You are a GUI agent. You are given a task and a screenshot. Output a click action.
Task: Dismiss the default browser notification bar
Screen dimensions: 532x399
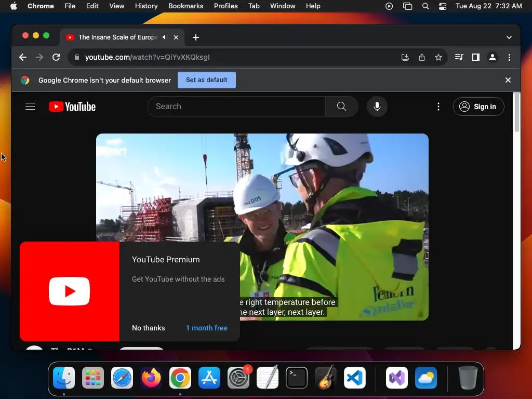508,80
